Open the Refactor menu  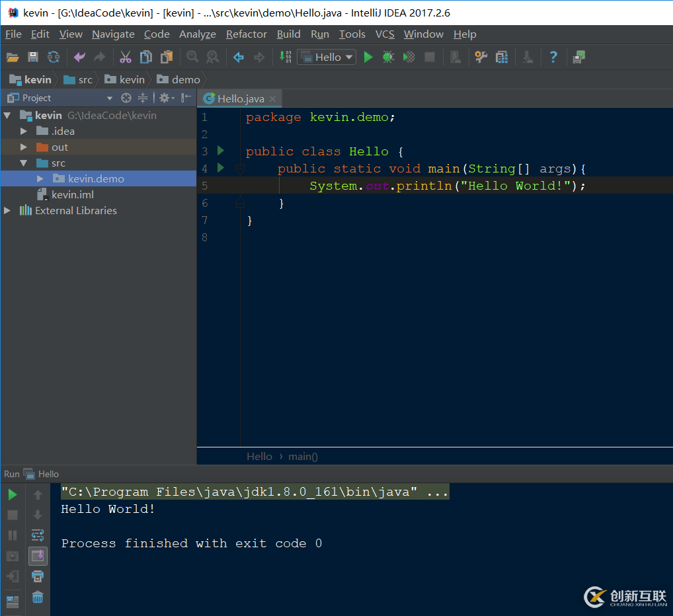coord(246,34)
